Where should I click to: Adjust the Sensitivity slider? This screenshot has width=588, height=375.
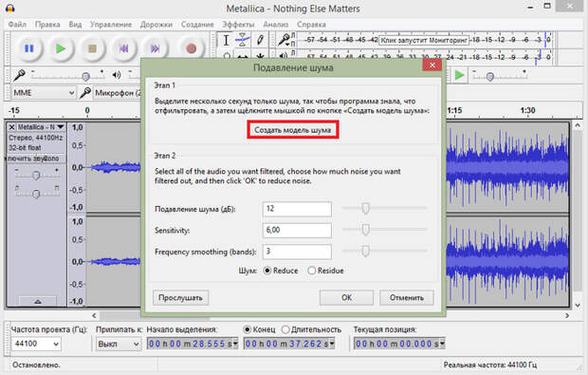pyautogui.click(x=366, y=230)
